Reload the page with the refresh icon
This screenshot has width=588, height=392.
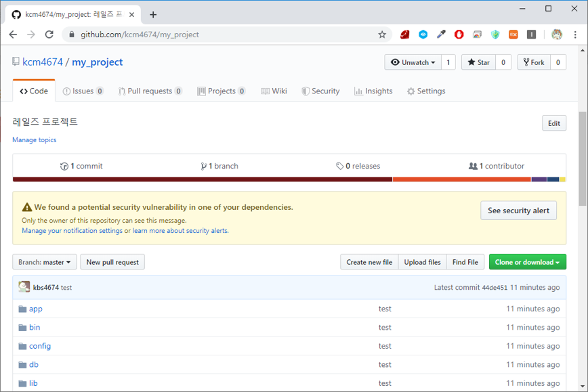click(49, 35)
